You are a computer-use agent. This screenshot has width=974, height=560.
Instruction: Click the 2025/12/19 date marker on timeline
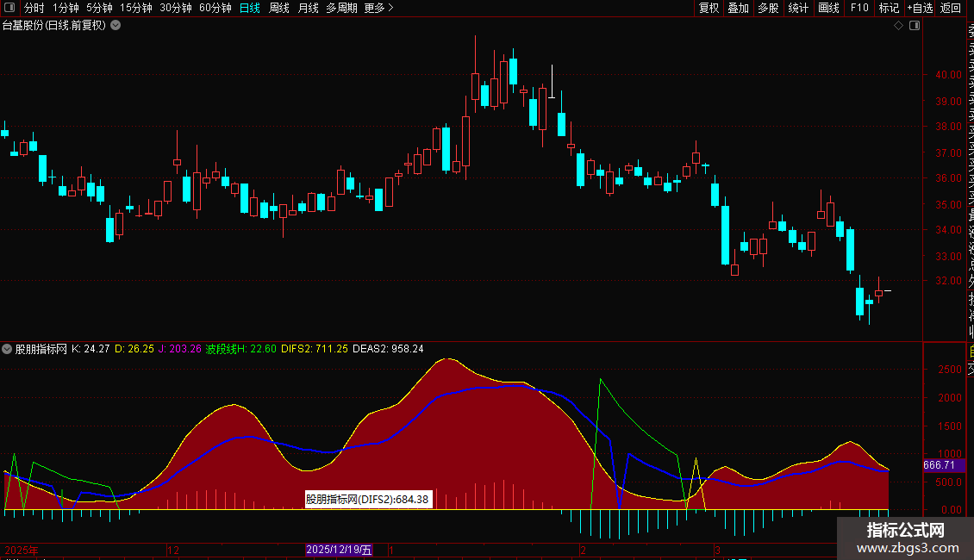[x=339, y=550]
